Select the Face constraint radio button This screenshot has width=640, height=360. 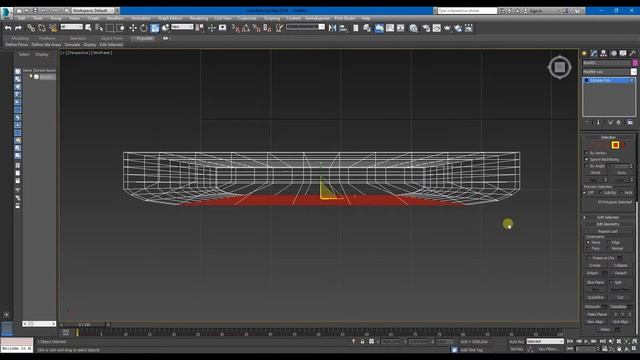coord(588,248)
